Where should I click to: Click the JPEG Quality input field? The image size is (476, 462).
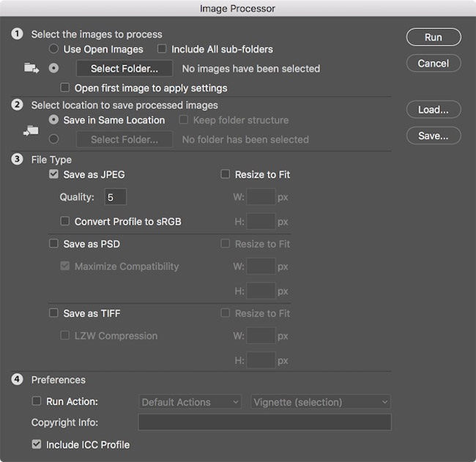click(x=115, y=197)
